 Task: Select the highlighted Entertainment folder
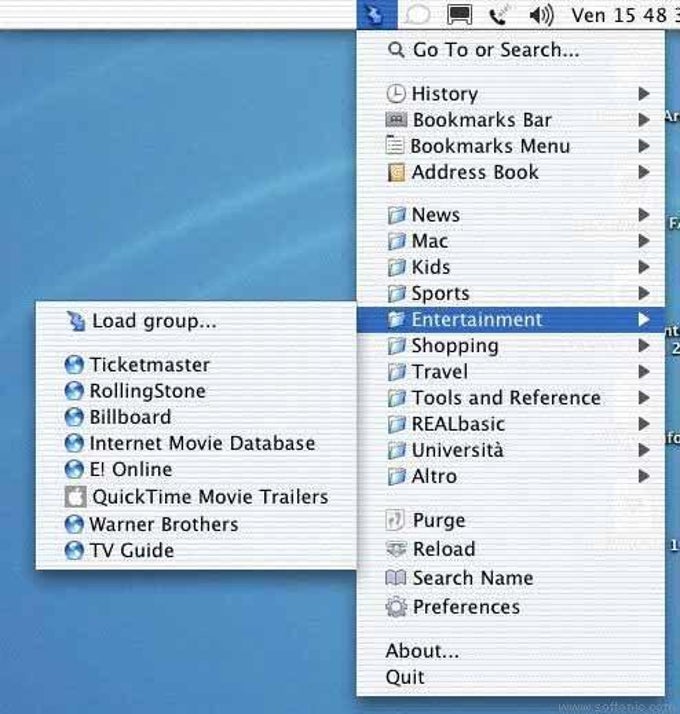[x=511, y=320]
